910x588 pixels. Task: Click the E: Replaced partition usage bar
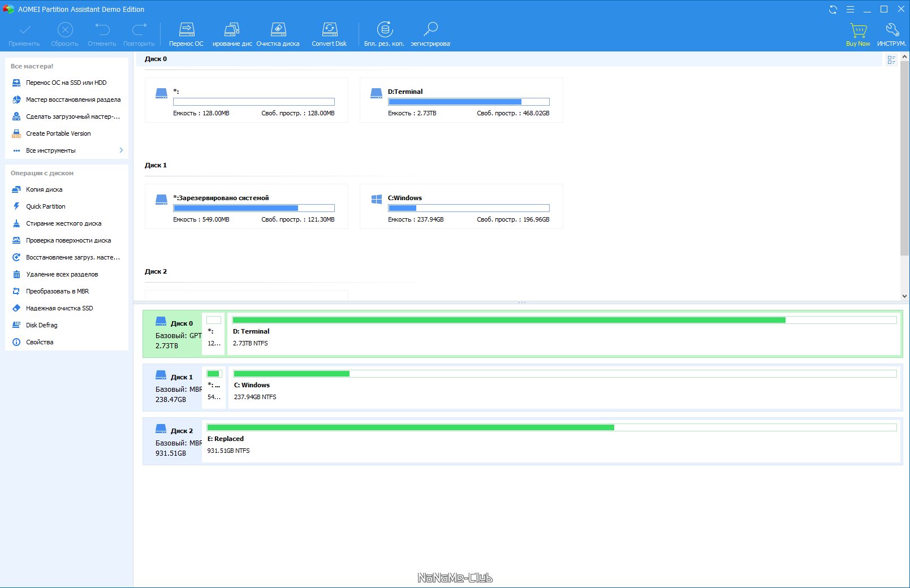[551, 427]
